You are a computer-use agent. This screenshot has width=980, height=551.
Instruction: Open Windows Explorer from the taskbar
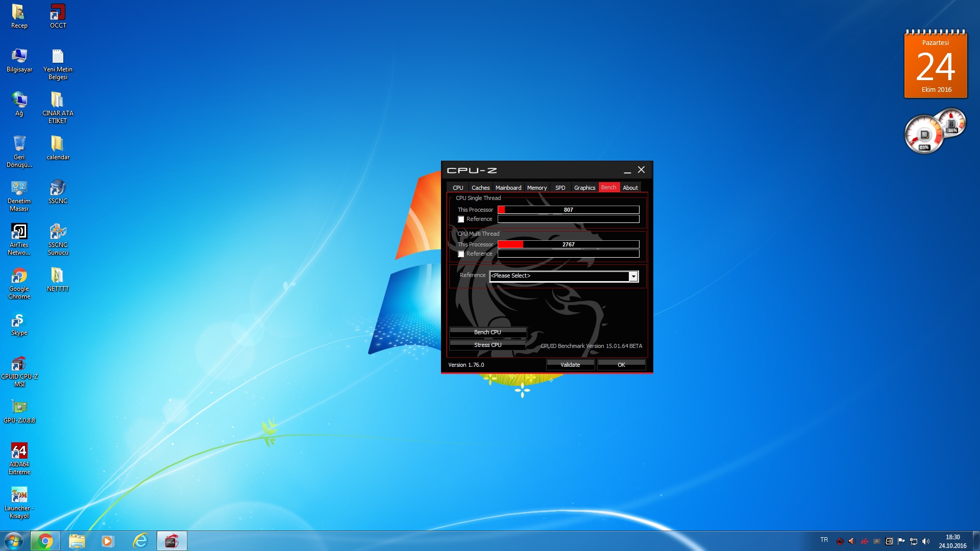77,541
